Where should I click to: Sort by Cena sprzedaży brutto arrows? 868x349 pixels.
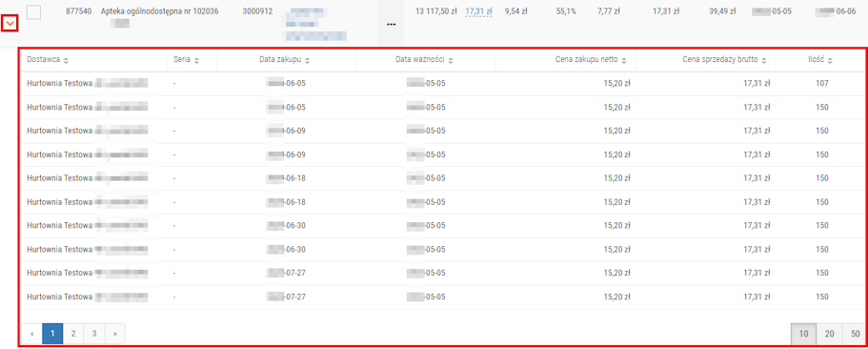[764, 60]
